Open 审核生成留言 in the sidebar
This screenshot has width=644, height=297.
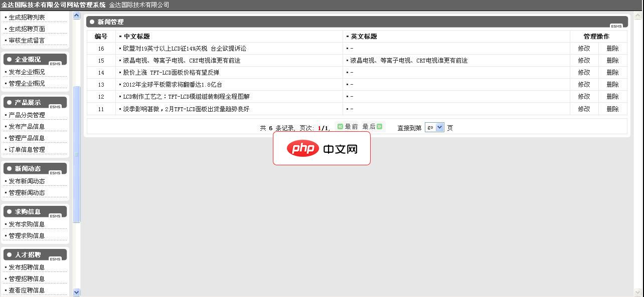pos(27,41)
